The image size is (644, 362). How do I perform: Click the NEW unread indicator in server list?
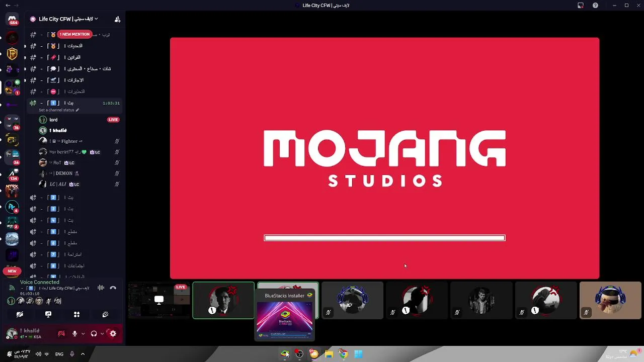12,271
